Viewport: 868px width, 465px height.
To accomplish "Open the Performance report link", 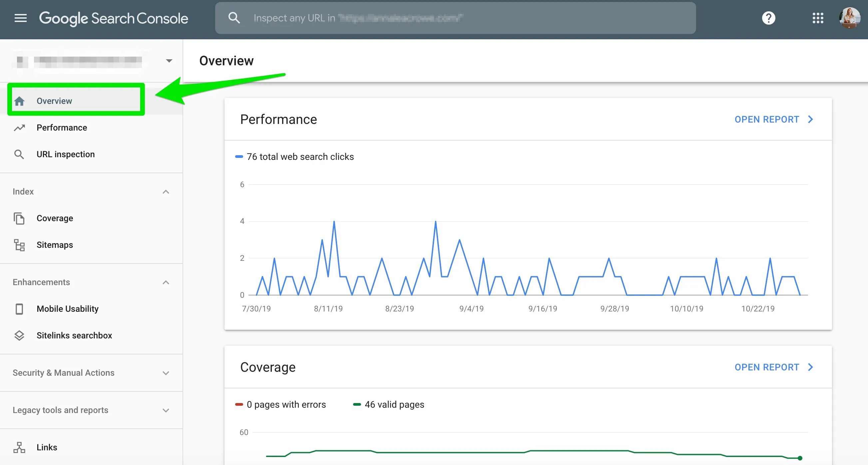I will point(773,119).
